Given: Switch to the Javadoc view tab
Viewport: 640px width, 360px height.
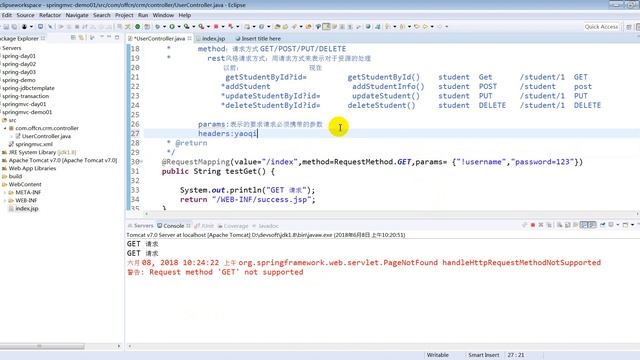Looking at the screenshot, I should [265, 226].
